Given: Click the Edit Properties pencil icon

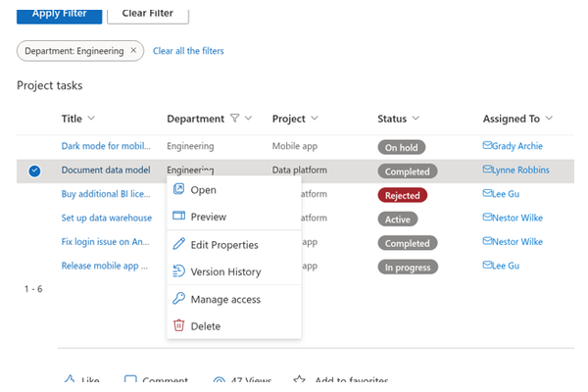Looking at the screenshot, I should [179, 244].
